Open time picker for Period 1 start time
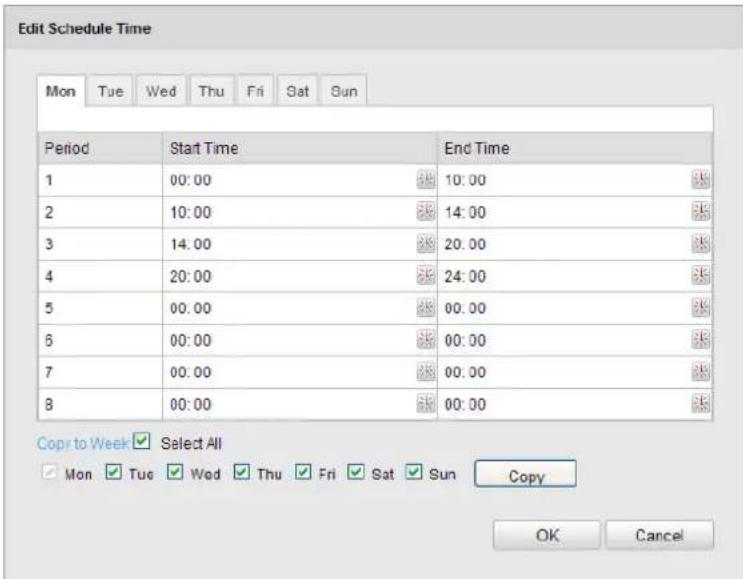743x579 pixels. click(426, 180)
